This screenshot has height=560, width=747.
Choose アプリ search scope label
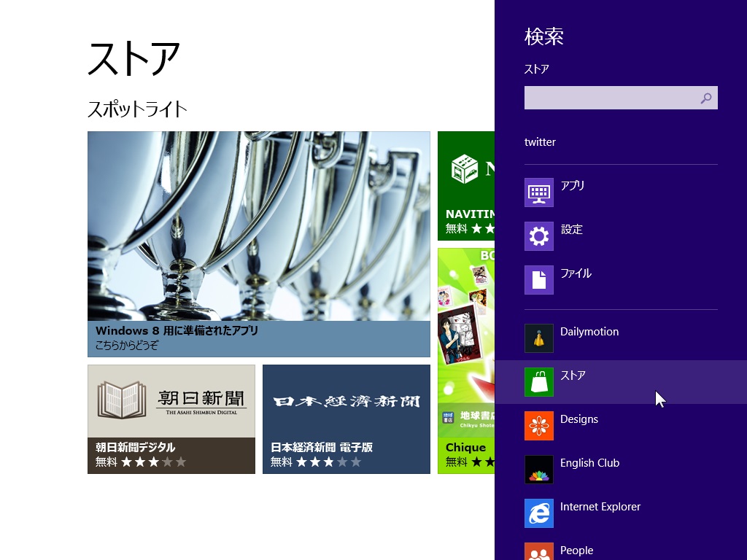[x=572, y=185]
